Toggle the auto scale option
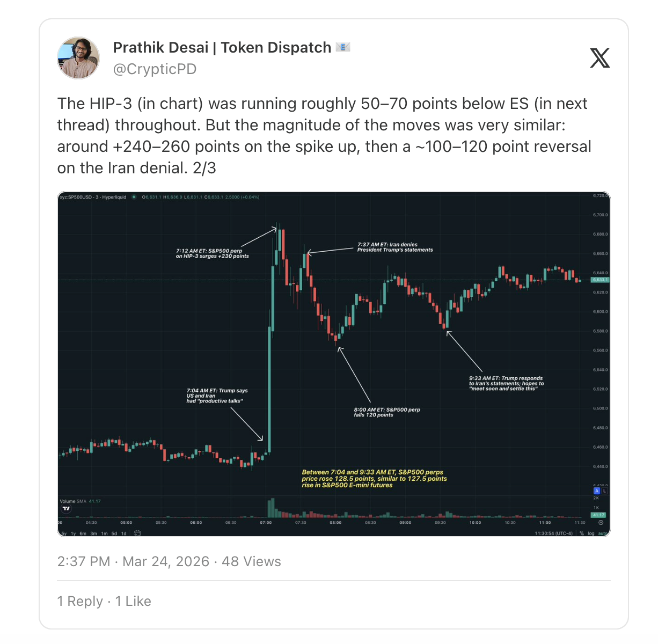 (x=603, y=533)
